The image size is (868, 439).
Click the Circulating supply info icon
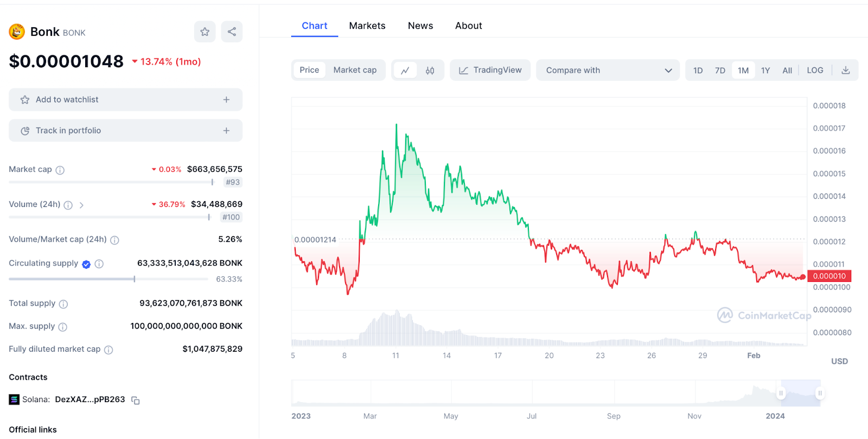point(99,264)
